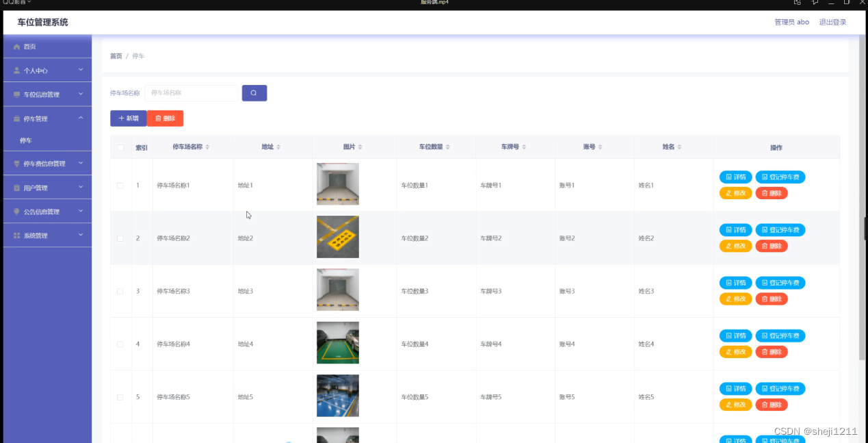The height and width of the screenshot is (443, 868).
Task: Focus the 停车场名称 search input
Action: pyautogui.click(x=192, y=93)
